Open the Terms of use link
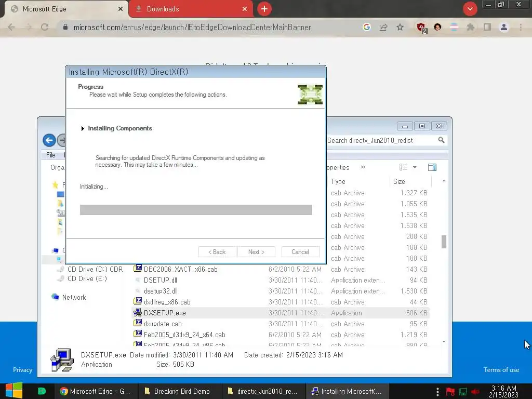The width and height of the screenshot is (532, 399). point(501,370)
